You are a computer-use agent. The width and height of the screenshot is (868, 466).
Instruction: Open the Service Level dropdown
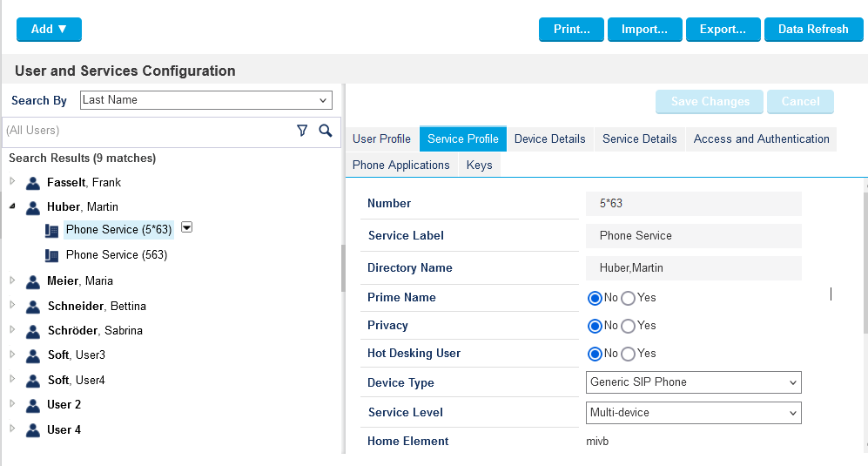[693, 412]
